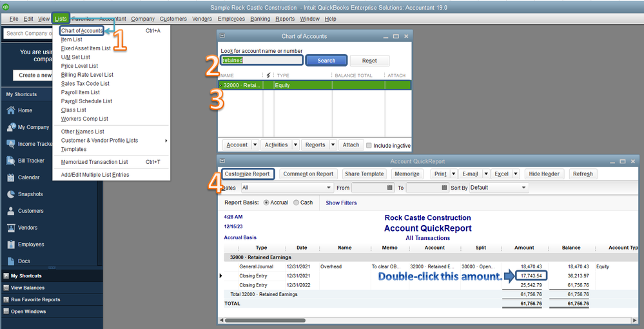This screenshot has height=329, width=644.
Task: Select the Cash report basis radio
Action: coord(296,203)
